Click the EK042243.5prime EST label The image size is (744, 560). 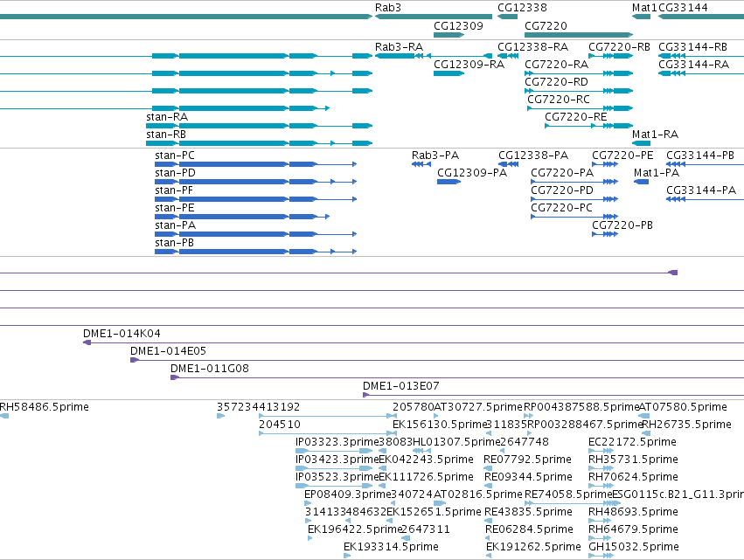(426, 460)
